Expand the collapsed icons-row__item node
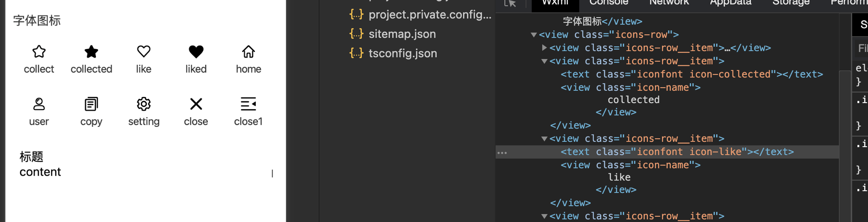The image size is (868, 222). tap(544, 48)
